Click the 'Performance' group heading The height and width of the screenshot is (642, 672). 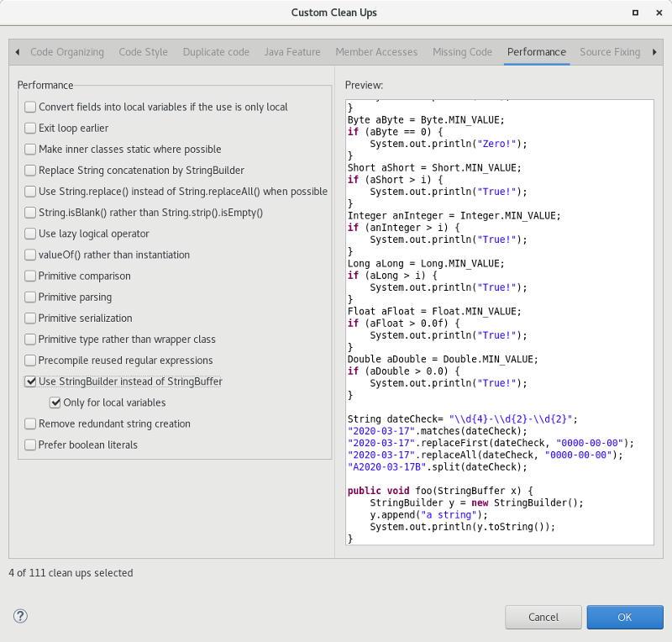click(x=45, y=85)
